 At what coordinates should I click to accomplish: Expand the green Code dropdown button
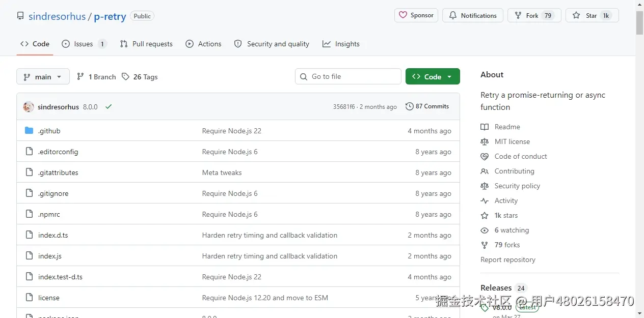click(x=433, y=76)
